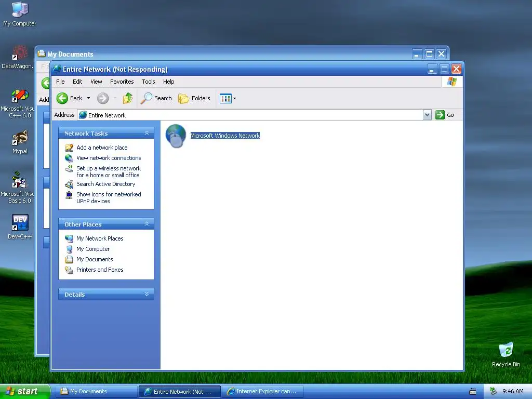Open the View menu
Image resolution: width=532 pixels, height=399 pixels.
coord(96,82)
